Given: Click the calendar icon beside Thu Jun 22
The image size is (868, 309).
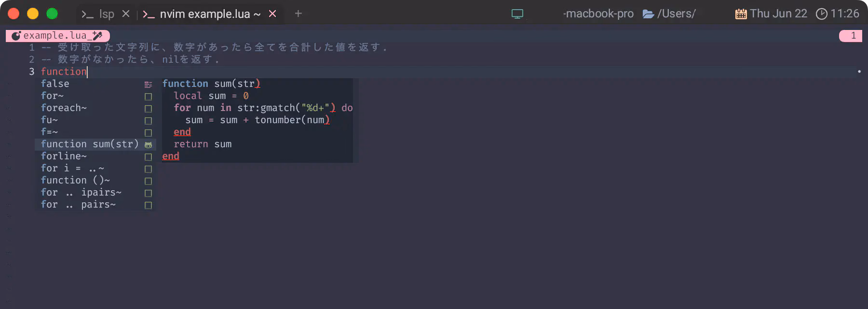Looking at the screenshot, I should click(741, 14).
